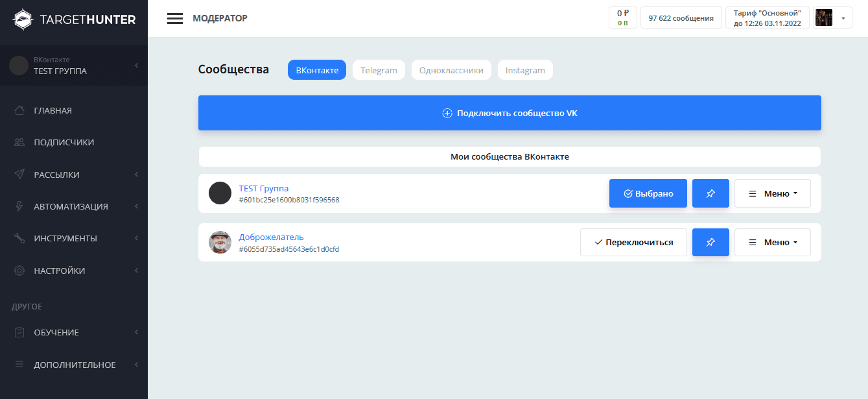
Task: Click Подключить сообщество VK button
Action: (510, 113)
